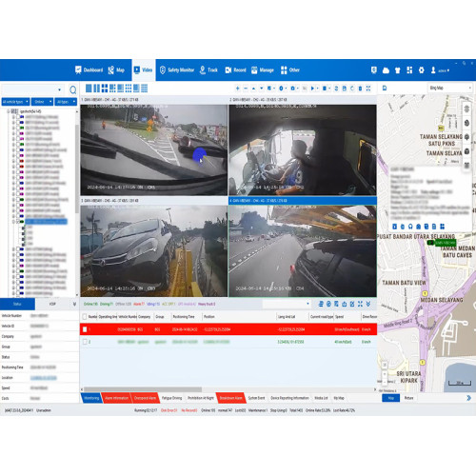Open the 'Online' filter dropdown

pos(42,102)
